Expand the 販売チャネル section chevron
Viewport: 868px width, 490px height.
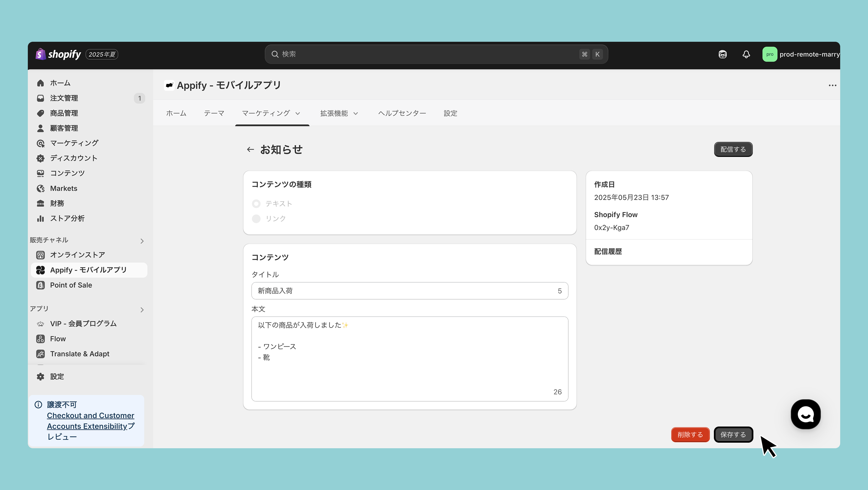[x=142, y=241]
